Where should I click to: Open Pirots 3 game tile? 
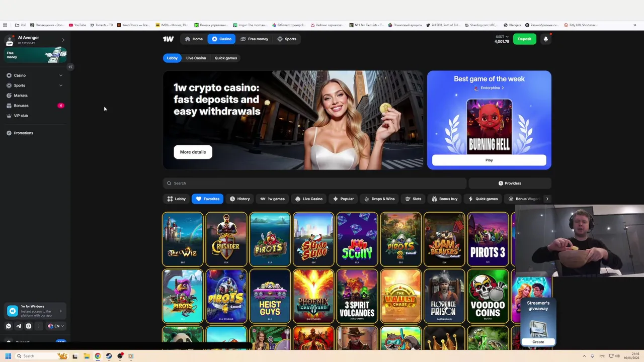(488, 239)
